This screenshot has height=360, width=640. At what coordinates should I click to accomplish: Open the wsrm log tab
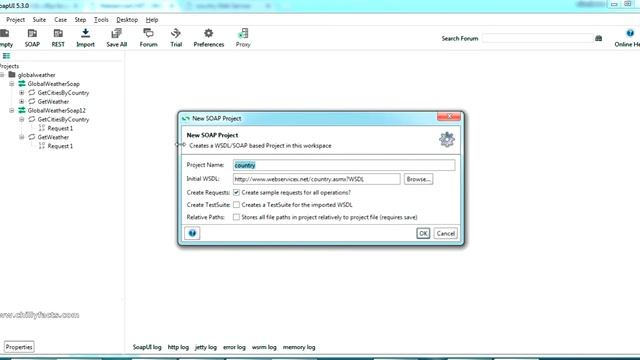264,347
